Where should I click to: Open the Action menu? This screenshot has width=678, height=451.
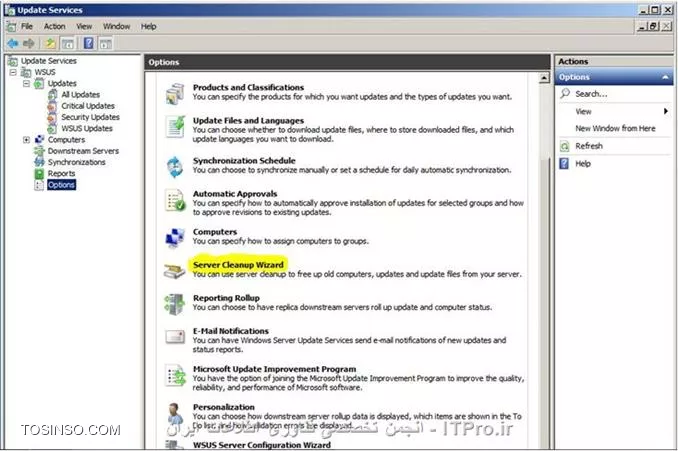(54, 26)
